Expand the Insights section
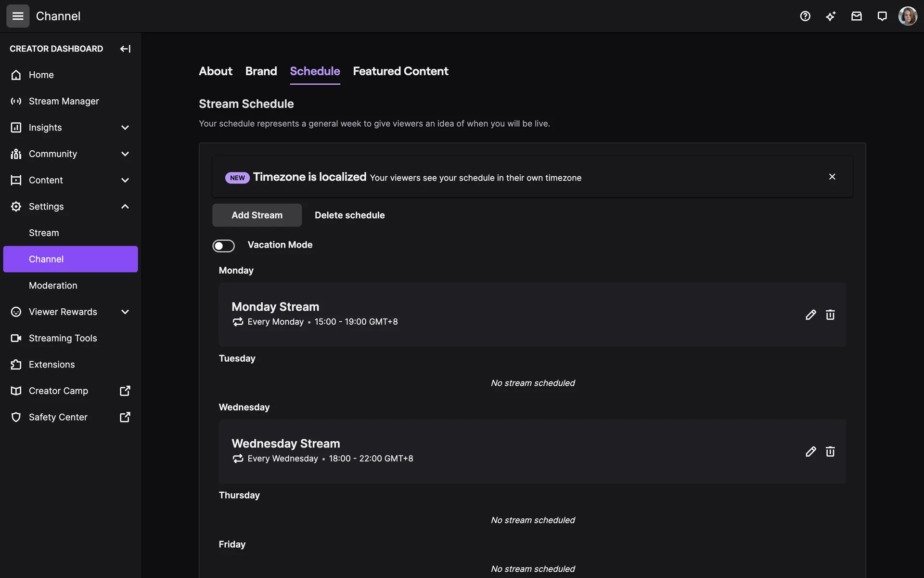The width and height of the screenshot is (924, 578). 125,128
